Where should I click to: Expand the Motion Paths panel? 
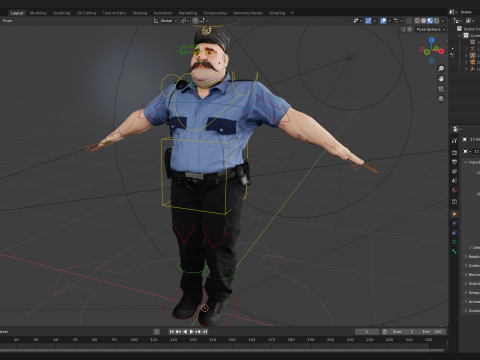tap(466, 274)
